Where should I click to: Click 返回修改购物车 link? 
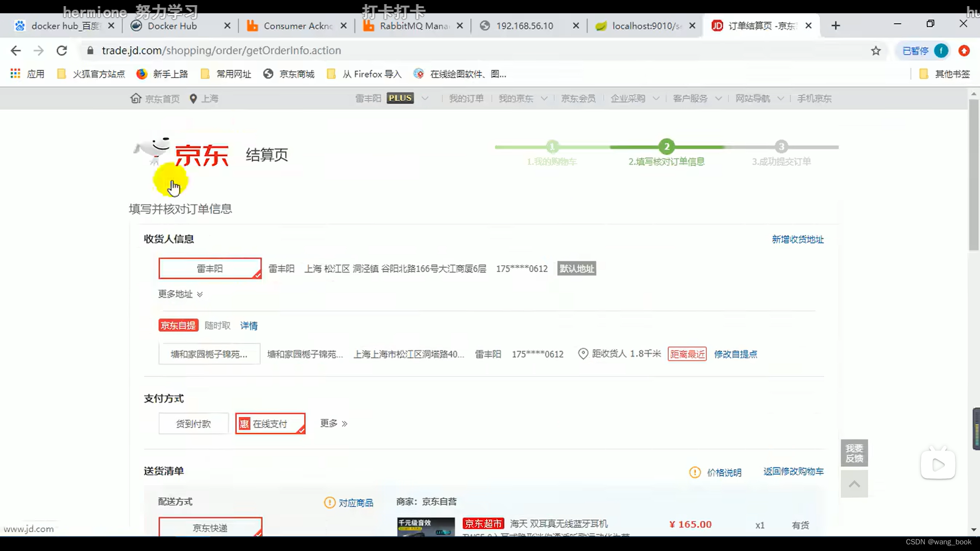[x=794, y=471]
